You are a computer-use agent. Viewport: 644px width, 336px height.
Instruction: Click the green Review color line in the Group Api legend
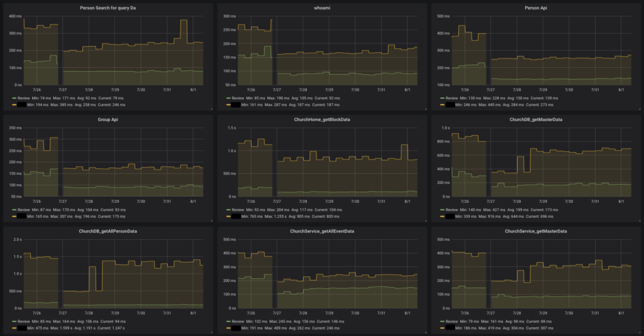[x=14, y=210]
